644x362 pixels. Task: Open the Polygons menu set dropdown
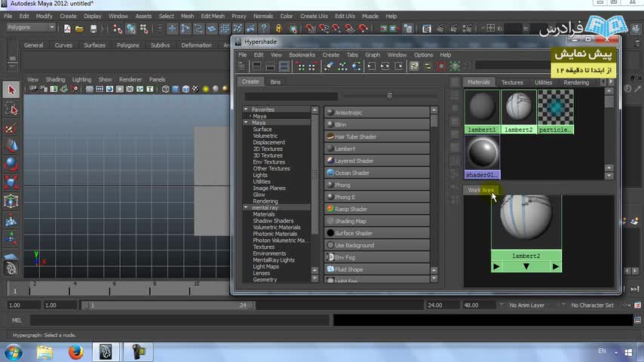(30, 28)
